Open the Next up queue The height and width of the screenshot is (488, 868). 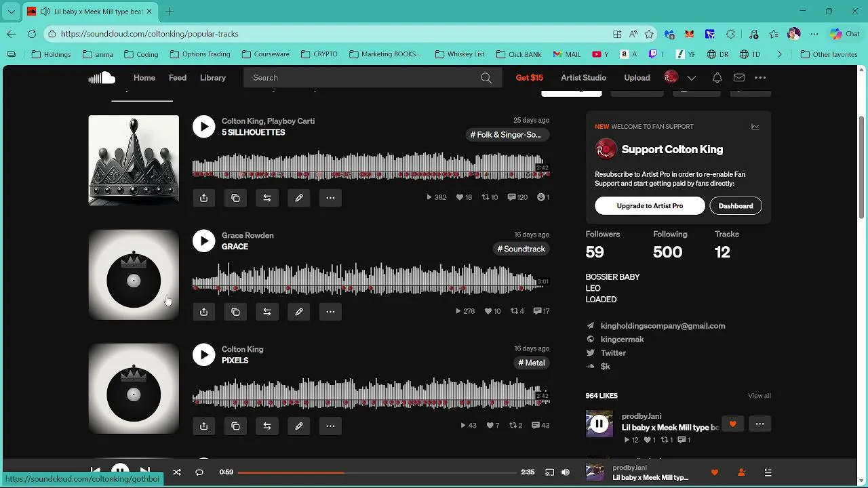[x=768, y=472]
